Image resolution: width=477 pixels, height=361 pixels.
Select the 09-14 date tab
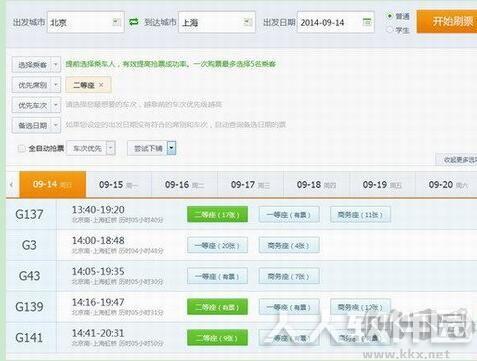[53, 184]
